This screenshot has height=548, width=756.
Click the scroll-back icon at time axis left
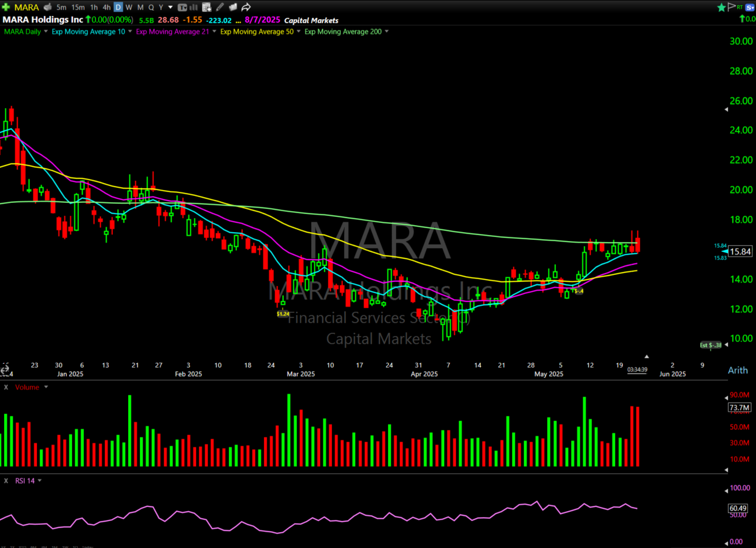click(x=5, y=370)
